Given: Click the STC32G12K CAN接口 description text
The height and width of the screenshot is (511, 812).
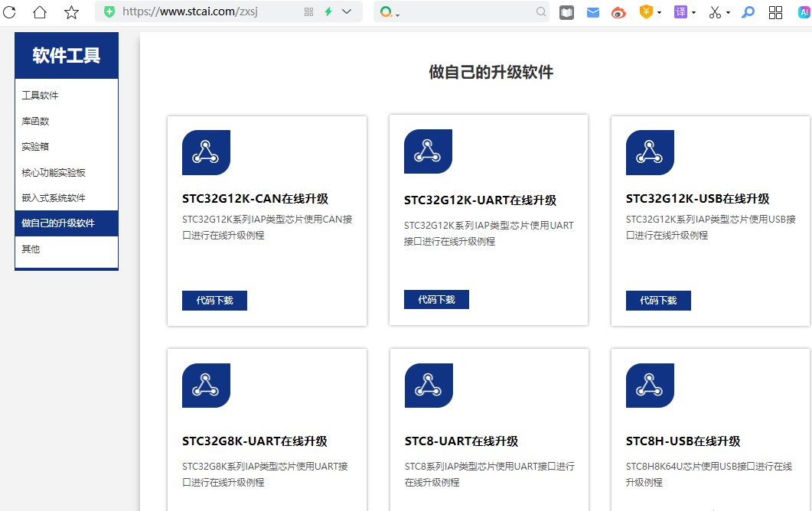Looking at the screenshot, I should [x=267, y=227].
